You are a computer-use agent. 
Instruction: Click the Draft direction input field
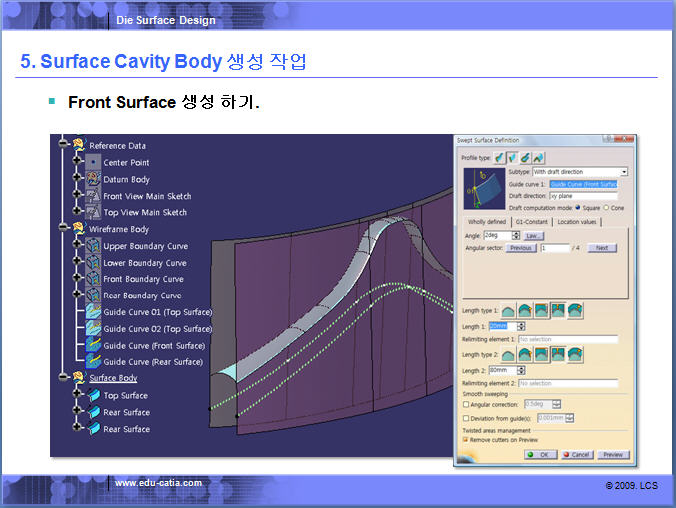click(x=583, y=196)
